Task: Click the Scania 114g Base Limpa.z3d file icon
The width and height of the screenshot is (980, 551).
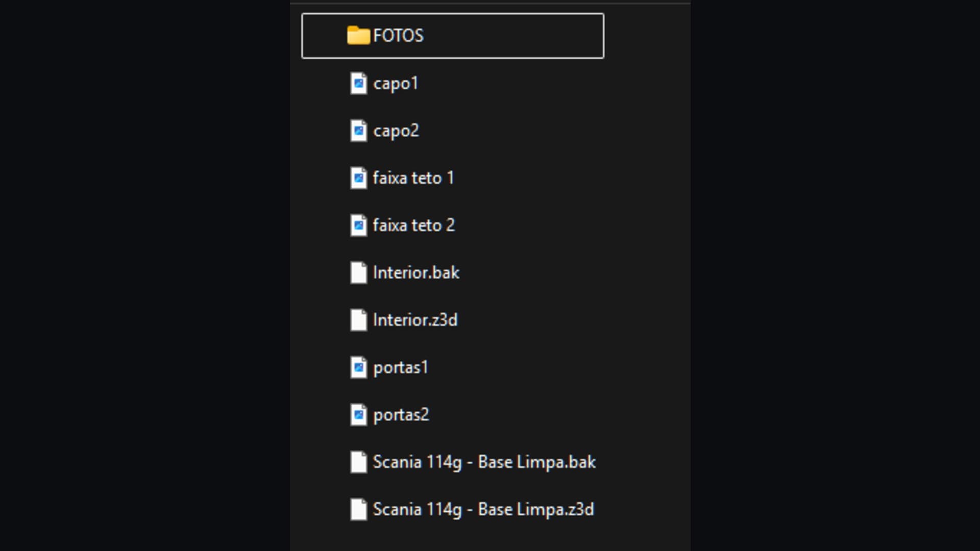Action: 358,510
